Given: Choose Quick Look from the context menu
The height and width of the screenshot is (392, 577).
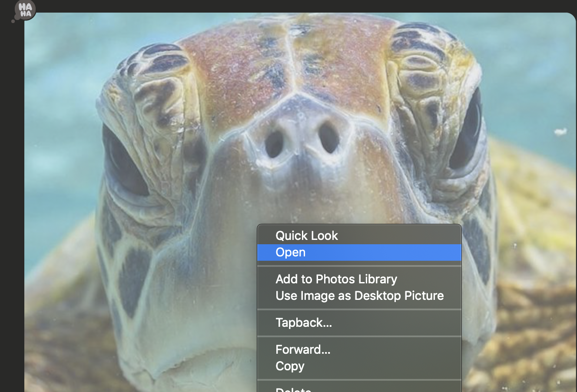Looking at the screenshot, I should (x=359, y=236).
